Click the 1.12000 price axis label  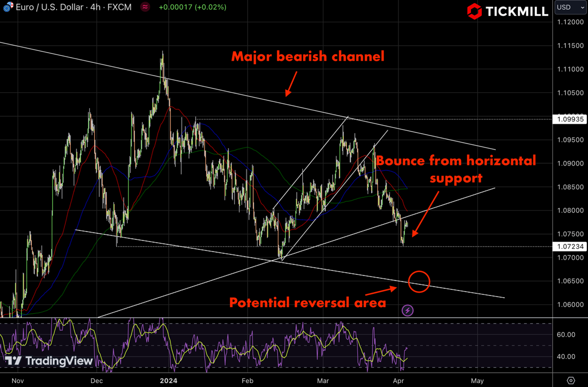click(570, 22)
